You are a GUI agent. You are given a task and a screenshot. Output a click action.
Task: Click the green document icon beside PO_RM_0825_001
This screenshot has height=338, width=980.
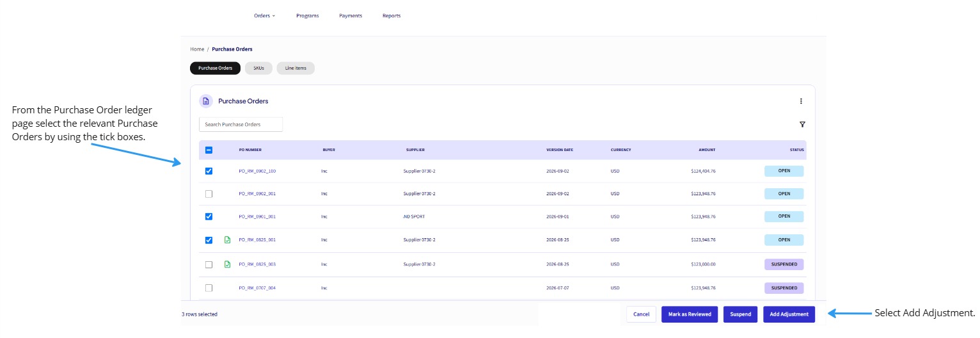(227, 240)
